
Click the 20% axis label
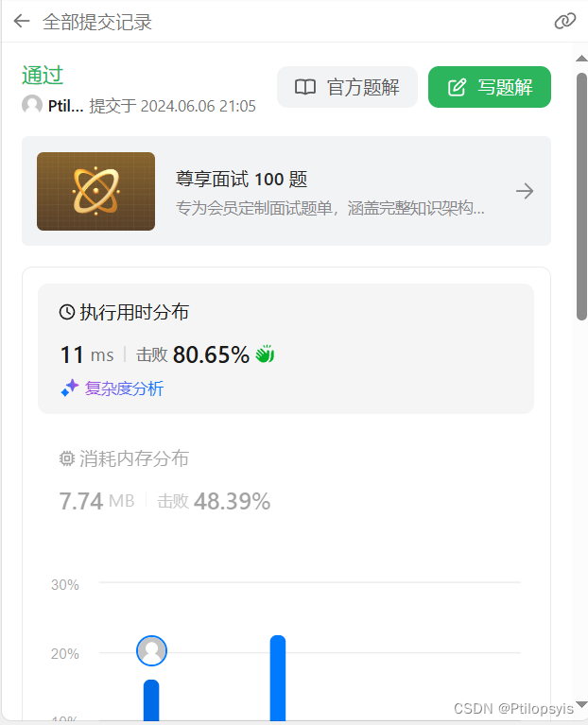tap(64, 654)
